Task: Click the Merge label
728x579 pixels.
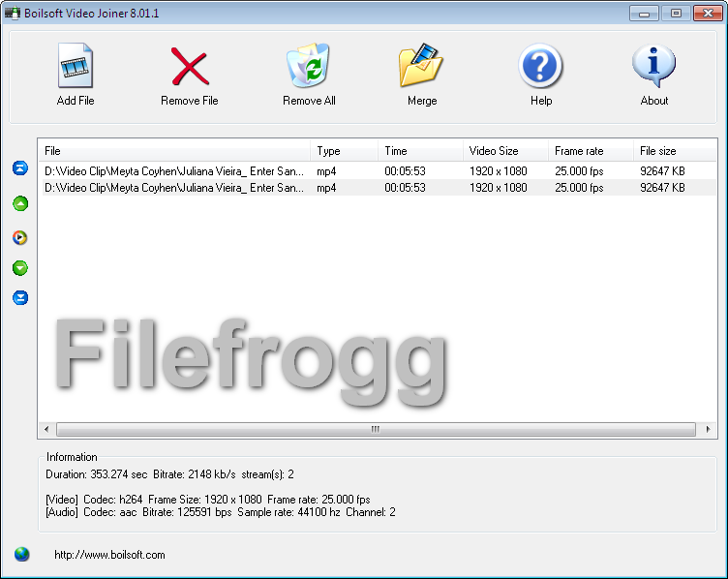Action: pyautogui.click(x=422, y=101)
